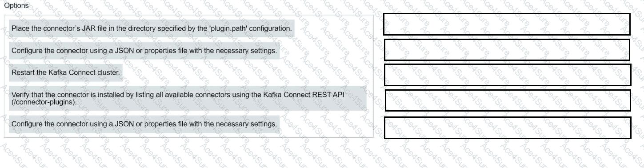Click 'necessary settings' in the last option
Image resolution: width=644 pixels, height=168 pixels.
(x=246, y=124)
